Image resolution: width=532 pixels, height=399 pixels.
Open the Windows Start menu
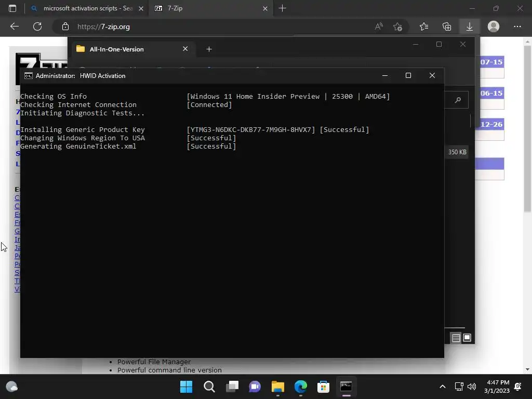[186, 387]
